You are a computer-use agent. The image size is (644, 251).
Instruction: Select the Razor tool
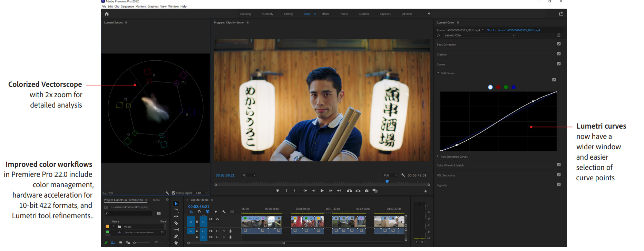(x=176, y=223)
